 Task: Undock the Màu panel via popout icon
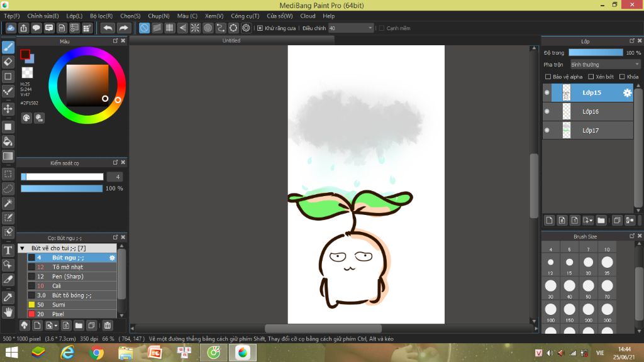point(116,41)
